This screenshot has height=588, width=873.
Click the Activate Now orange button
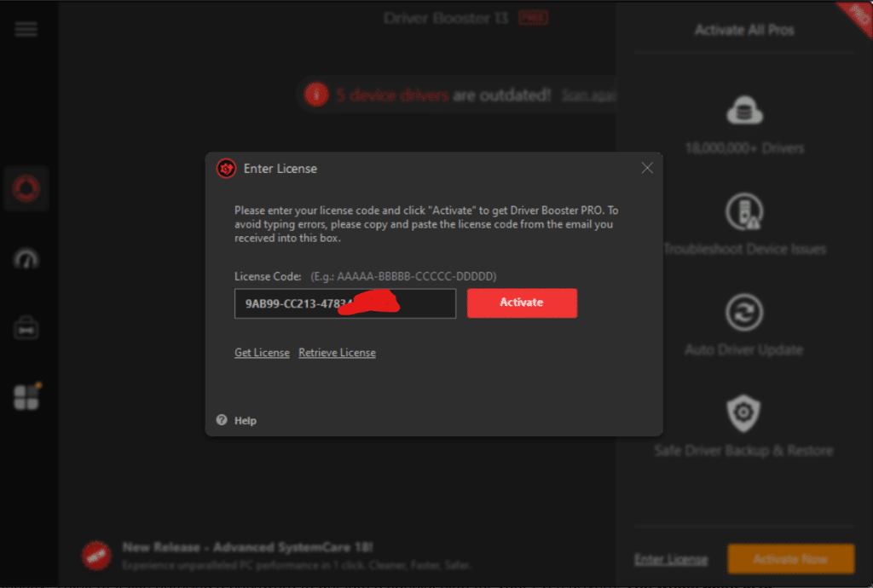pyautogui.click(x=791, y=558)
